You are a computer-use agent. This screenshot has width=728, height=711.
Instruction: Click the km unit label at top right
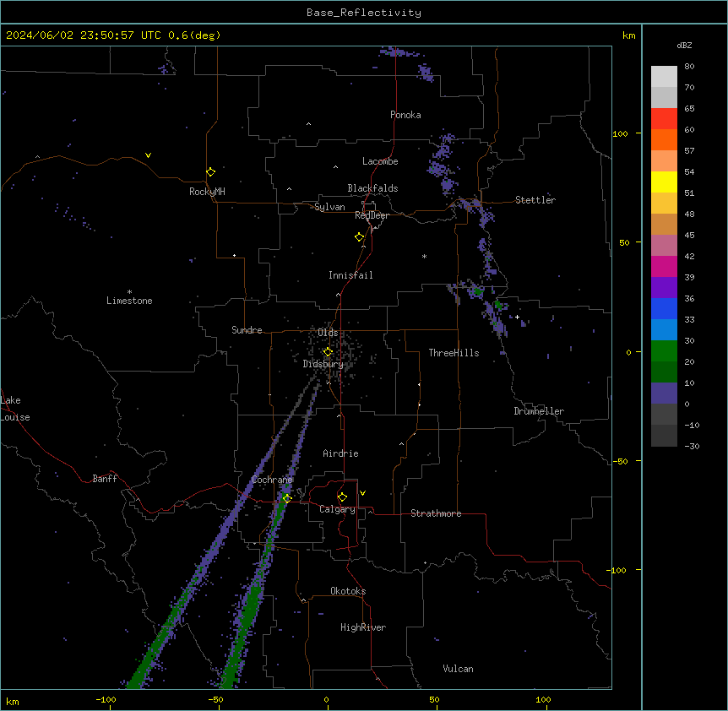tap(628, 35)
